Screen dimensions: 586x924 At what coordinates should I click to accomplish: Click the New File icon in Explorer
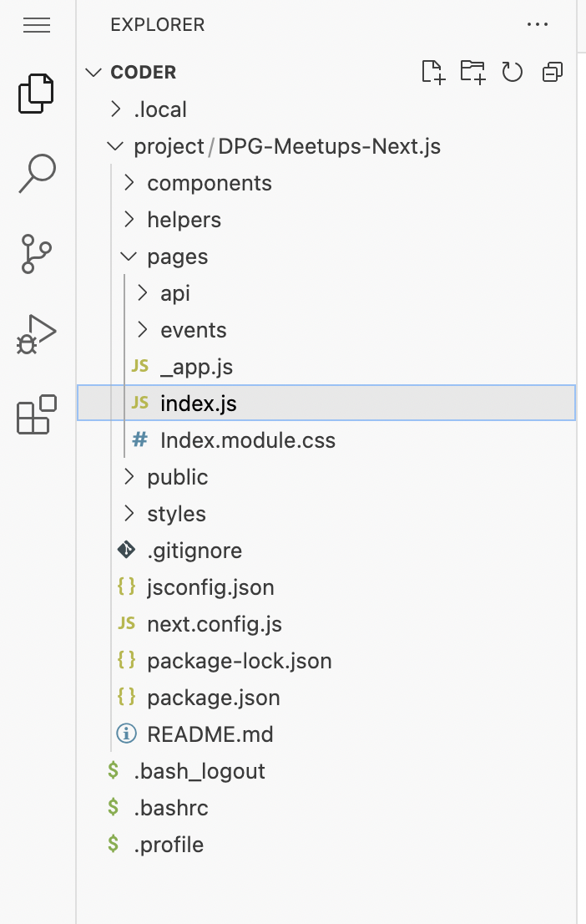pos(433,72)
